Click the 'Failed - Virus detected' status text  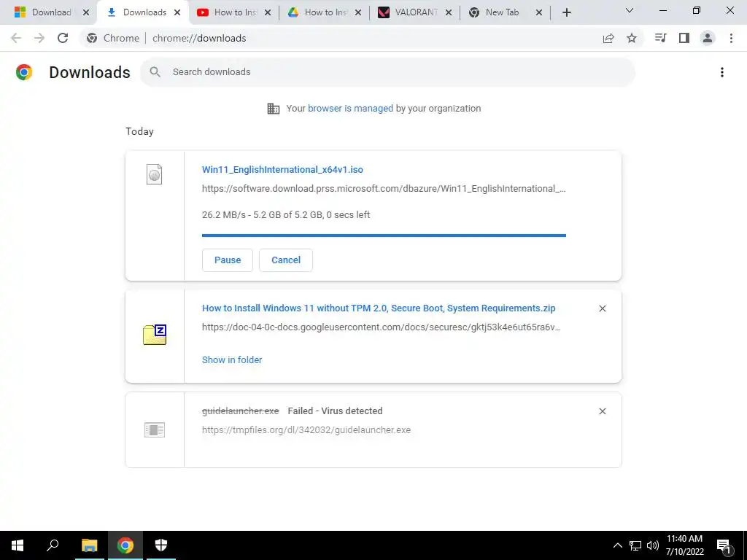click(335, 411)
